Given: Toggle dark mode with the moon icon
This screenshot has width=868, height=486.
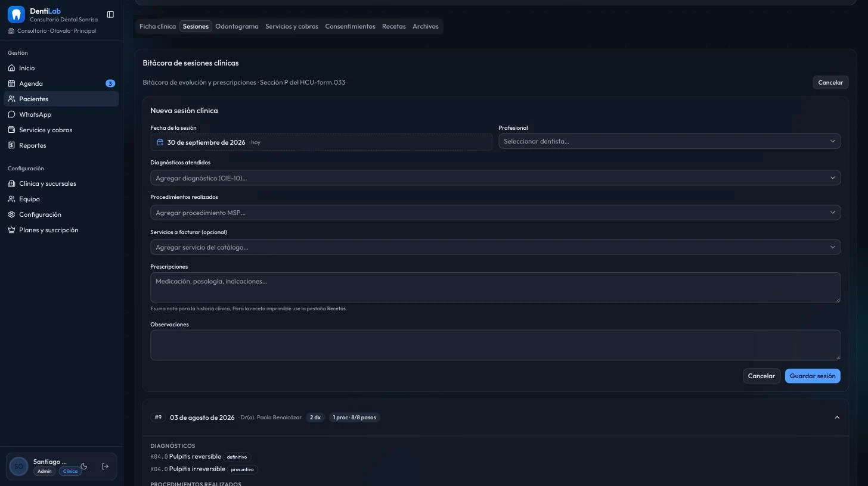Looking at the screenshot, I should [84, 466].
